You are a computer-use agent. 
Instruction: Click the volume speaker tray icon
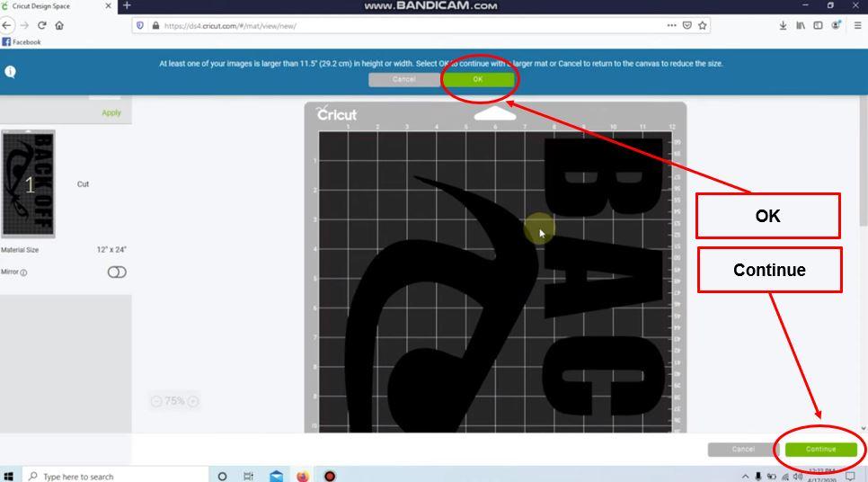tap(798, 477)
